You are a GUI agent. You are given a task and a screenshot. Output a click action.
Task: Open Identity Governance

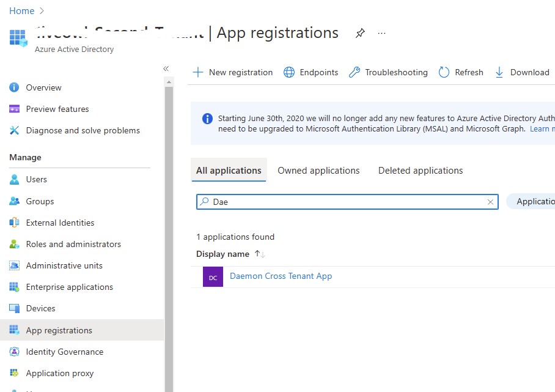(65, 352)
